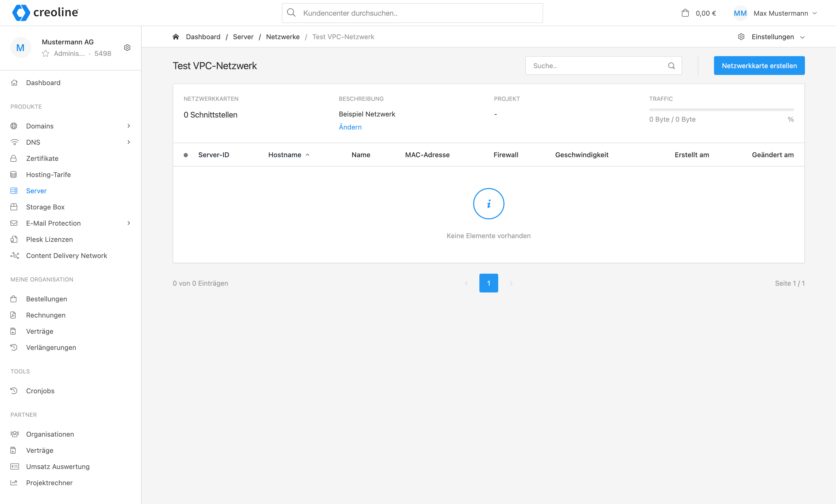The width and height of the screenshot is (836, 504).
Task: Click the Firewall column header
Action: click(x=506, y=155)
